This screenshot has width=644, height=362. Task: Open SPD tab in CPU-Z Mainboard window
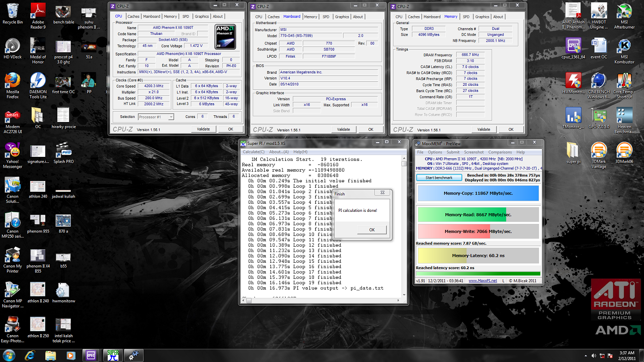coord(326,17)
